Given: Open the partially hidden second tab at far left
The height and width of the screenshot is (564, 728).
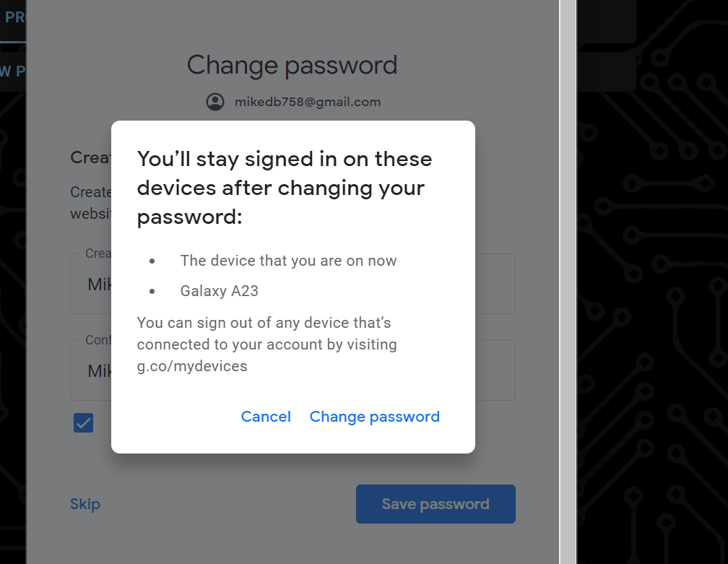Looking at the screenshot, I should [12, 71].
